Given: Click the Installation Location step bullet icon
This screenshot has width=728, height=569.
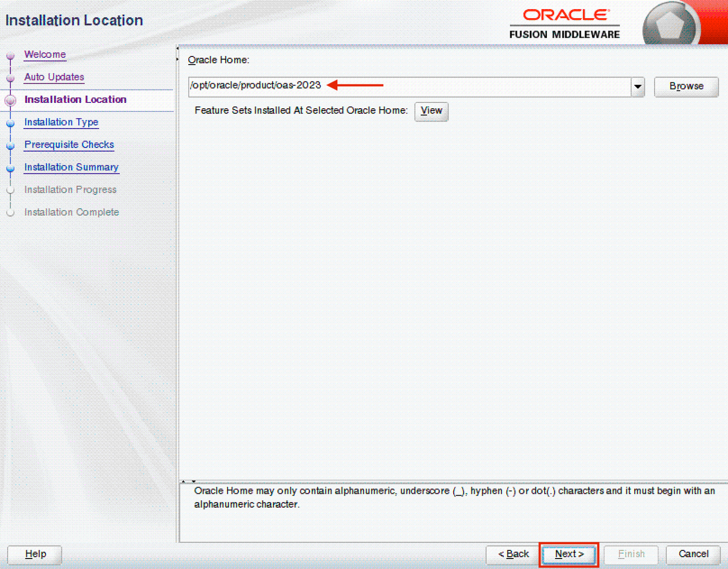Looking at the screenshot, I should click(x=10, y=100).
